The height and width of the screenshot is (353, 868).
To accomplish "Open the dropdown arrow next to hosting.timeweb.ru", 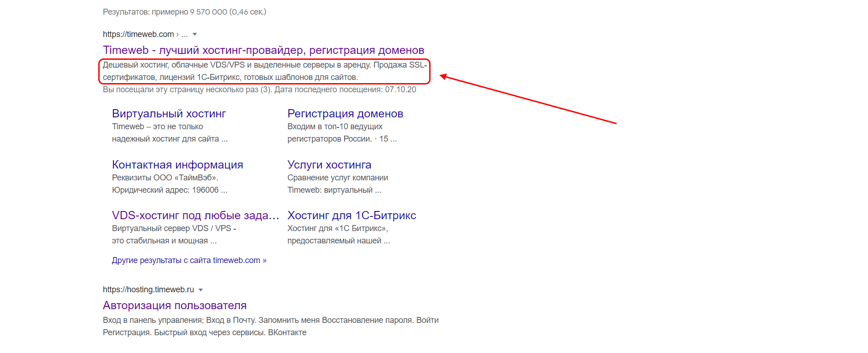I will pos(201,290).
